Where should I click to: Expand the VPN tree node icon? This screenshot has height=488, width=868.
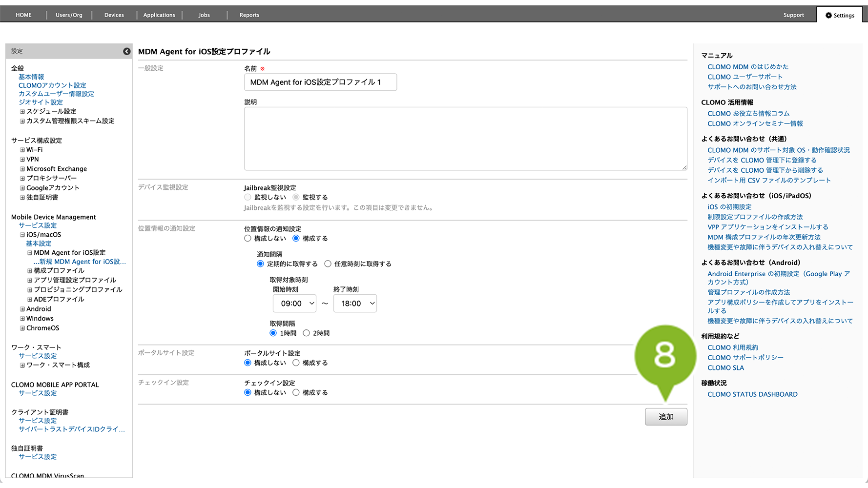[22, 160]
